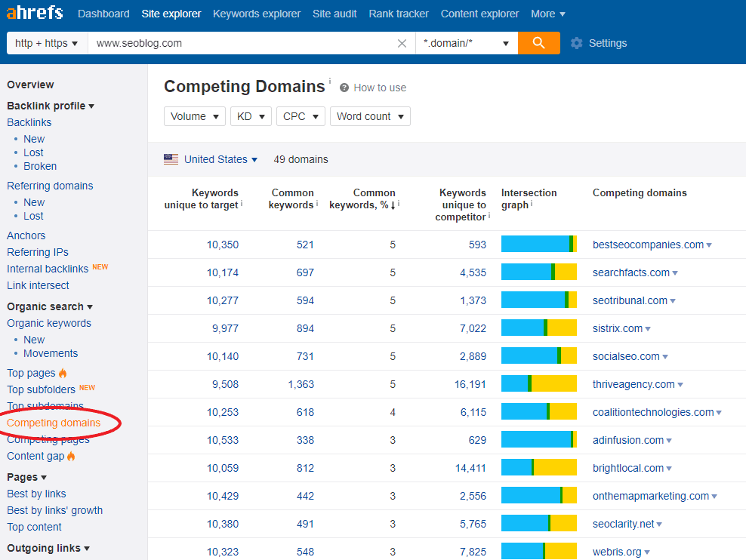The height and width of the screenshot is (560, 746).
Task: Open the Anchors report
Action: pos(26,235)
